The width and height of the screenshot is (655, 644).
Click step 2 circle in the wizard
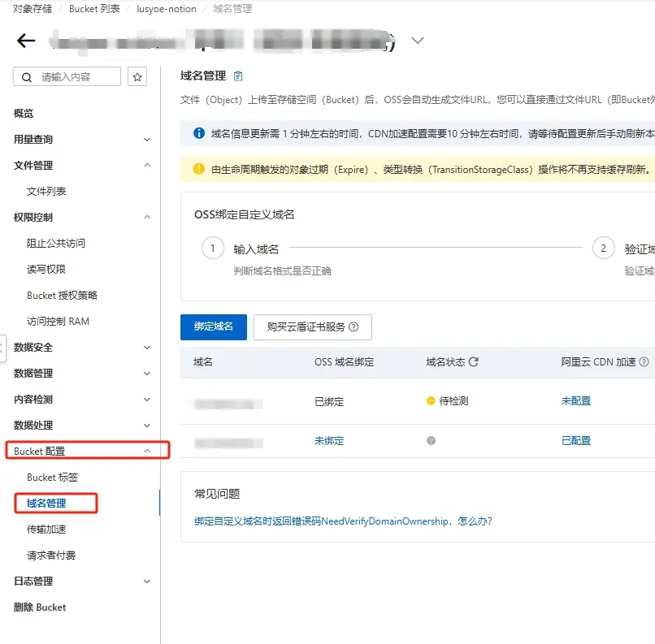[x=603, y=249]
